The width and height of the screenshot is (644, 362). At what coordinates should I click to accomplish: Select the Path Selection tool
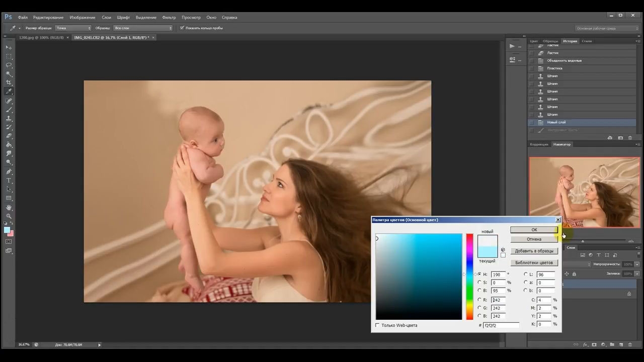[9, 190]
